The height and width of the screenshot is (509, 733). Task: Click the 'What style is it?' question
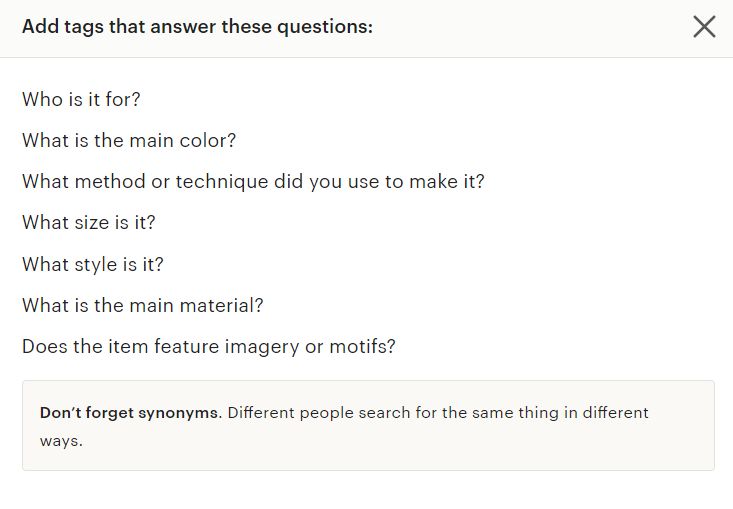93,265
